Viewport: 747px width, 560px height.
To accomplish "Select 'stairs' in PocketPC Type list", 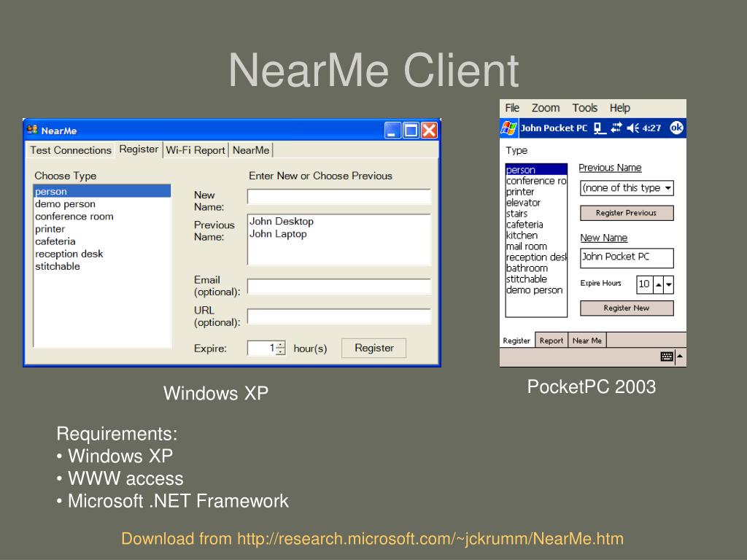I will (x=536, y=214).
